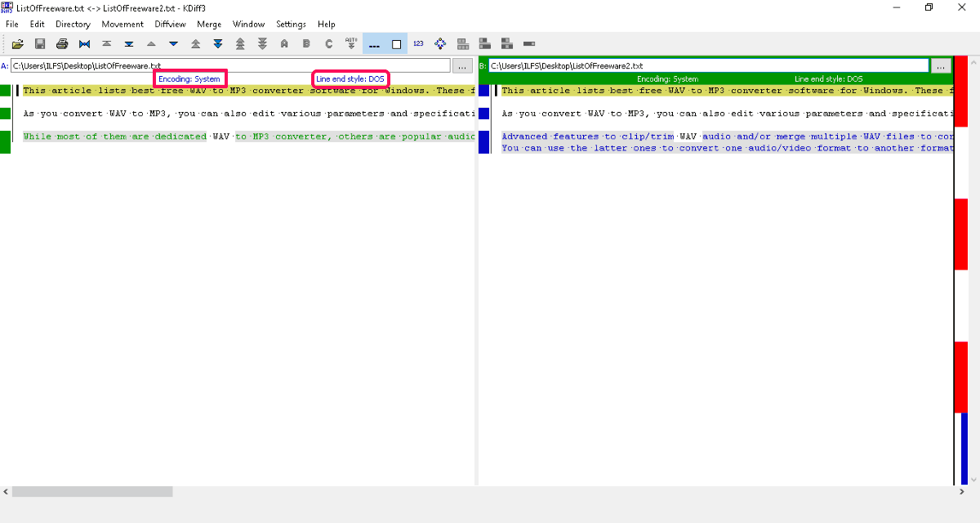Toggle auto-advance to next unsolved conflict
This screenshot has height=523, width=980.
click(351, 44)
